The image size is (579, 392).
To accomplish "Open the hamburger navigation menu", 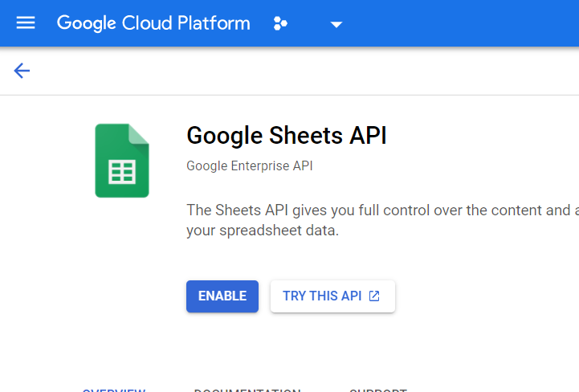I will (x=26, y=23).
